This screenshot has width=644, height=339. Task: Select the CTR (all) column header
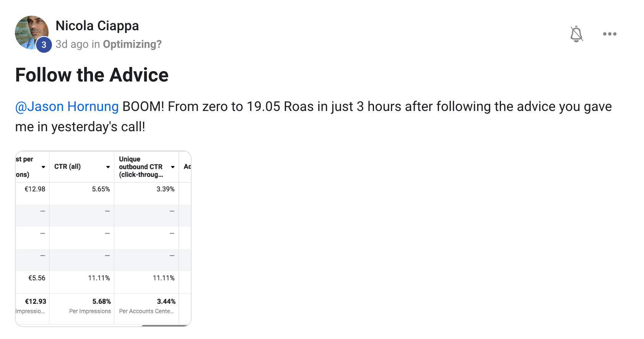coord(68,166)
